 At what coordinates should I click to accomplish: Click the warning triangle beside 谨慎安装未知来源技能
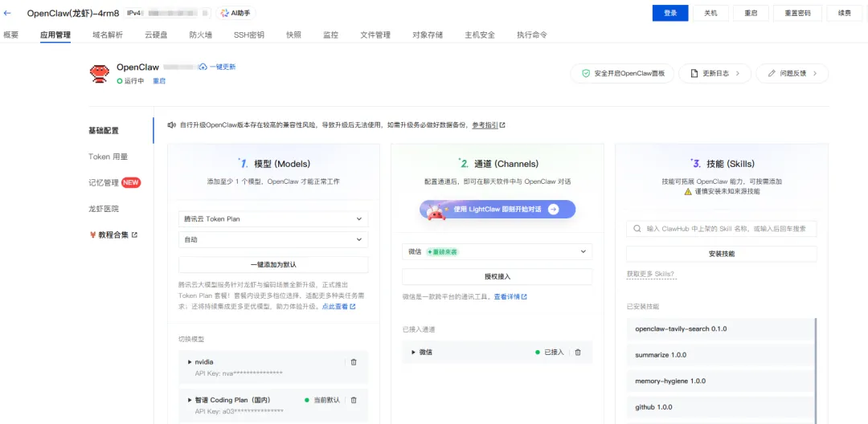coord(687,191)
